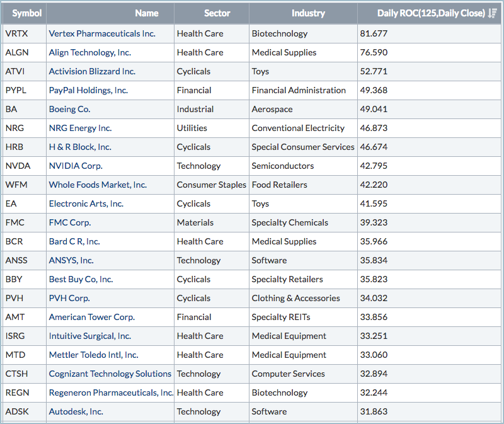Open Vertex Pharmaceuticals Inc. link
This screenshot has height=424, width=504.
point(102,33)
